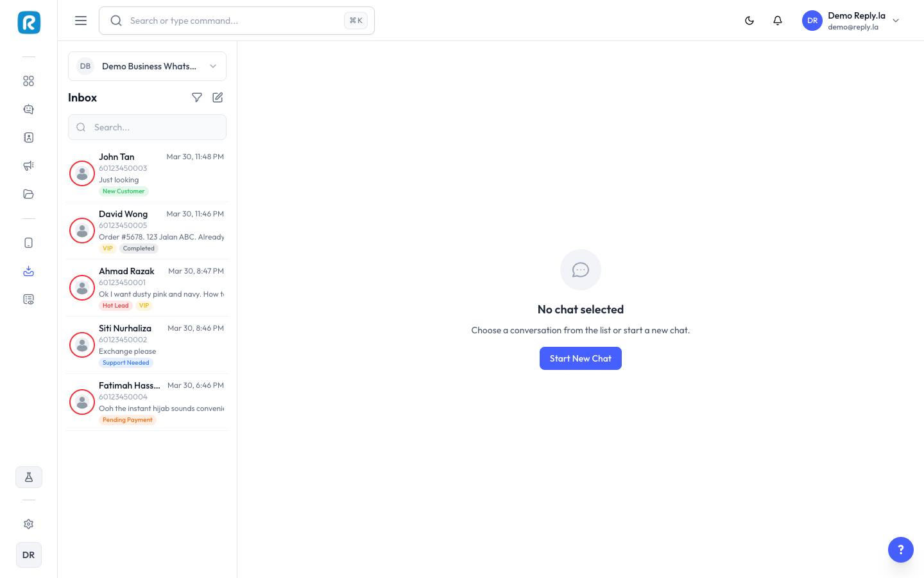The image size is (924, 578).
Task: Expand the Demo Reply.la account chevron
Action: pos(896,21)
